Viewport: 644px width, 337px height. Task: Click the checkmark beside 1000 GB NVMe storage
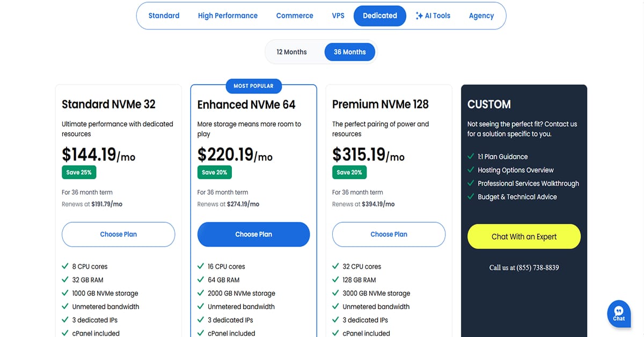[x=65, y=293]
